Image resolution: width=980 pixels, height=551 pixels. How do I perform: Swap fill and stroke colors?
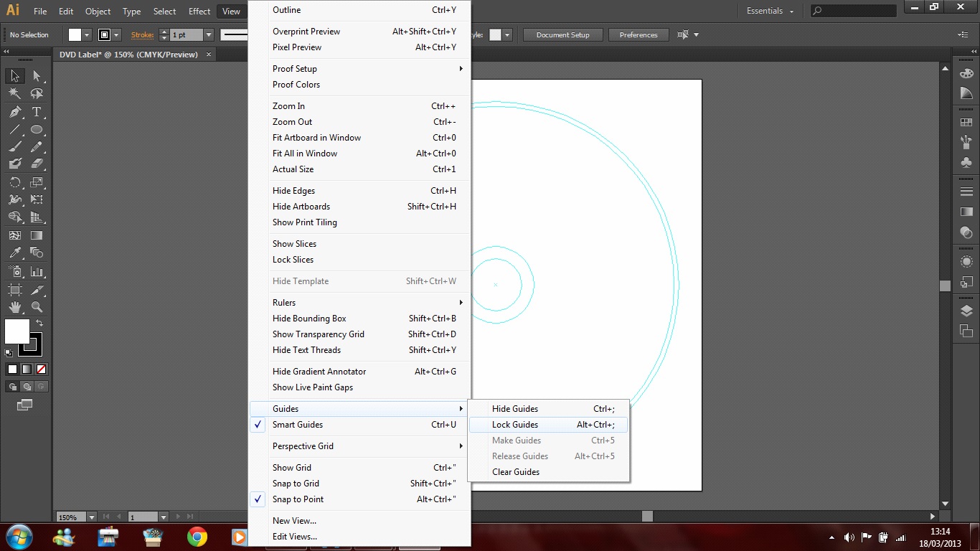[39, 324]
